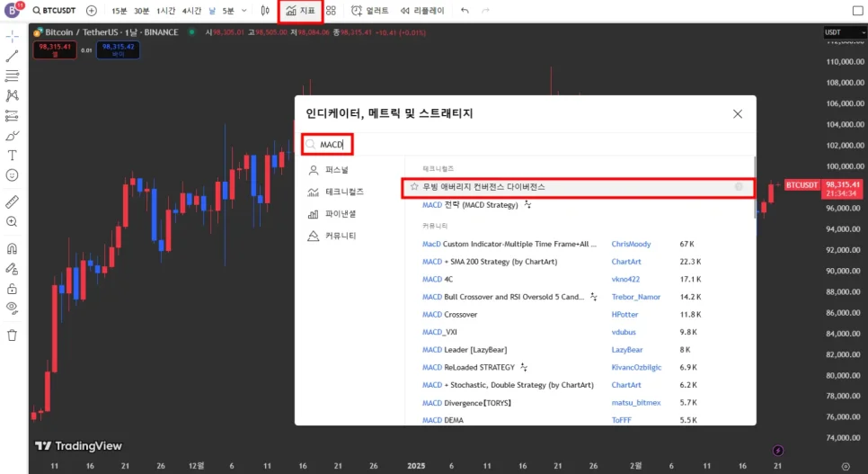
Task: Click the 지표 indicators button
Action: tap(301, 11)
